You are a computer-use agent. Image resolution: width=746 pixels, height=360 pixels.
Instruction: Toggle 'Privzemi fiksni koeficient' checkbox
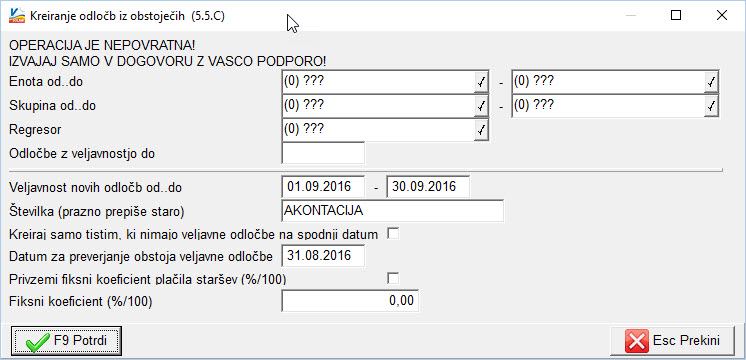click(x=393, y=279)
